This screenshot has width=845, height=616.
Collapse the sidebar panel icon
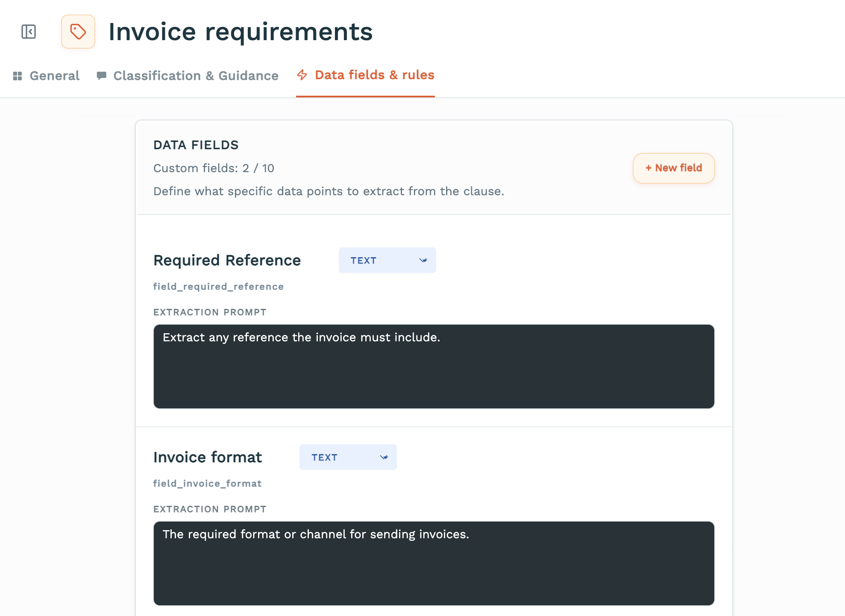tap(29, 32)
